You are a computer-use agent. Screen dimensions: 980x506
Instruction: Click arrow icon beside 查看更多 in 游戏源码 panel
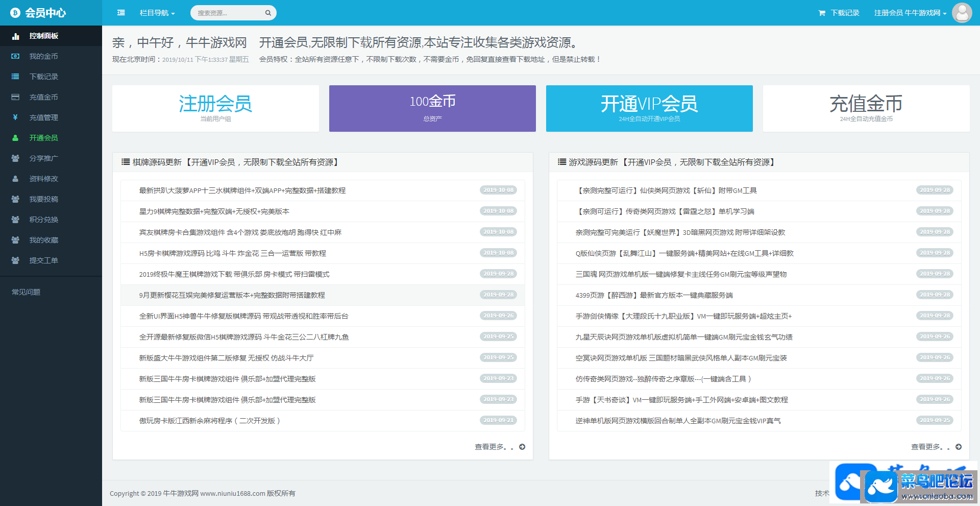click(959, 447)
